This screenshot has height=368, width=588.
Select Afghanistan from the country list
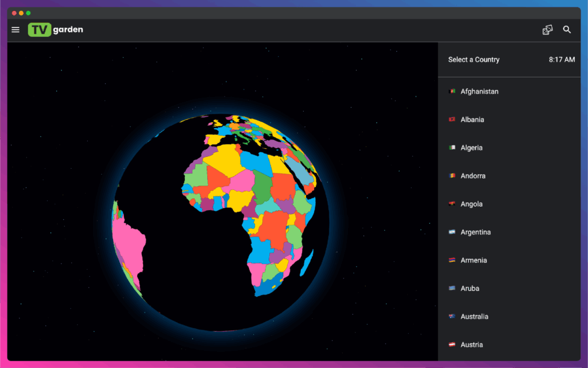[509, 91]
